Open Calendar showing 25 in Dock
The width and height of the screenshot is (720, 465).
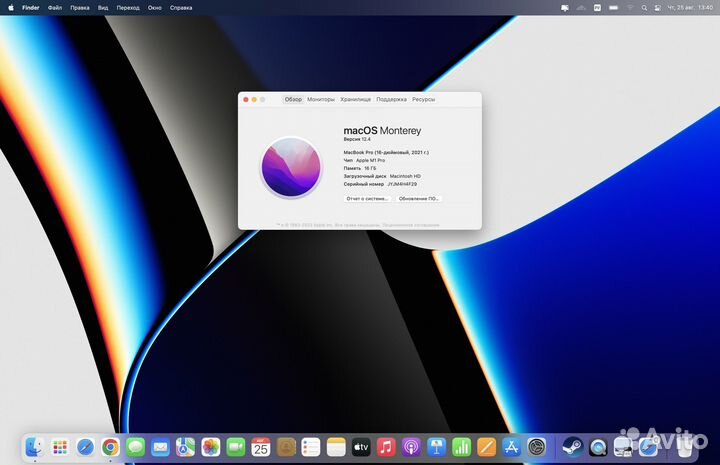(x=261, y=447)
